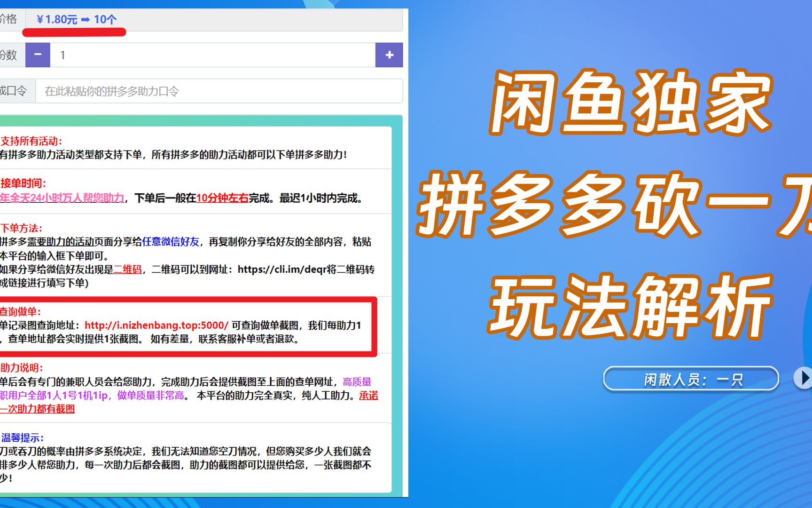812x508 pixels.
Task: Increase the quantity with the plus button
Action: 389,55
